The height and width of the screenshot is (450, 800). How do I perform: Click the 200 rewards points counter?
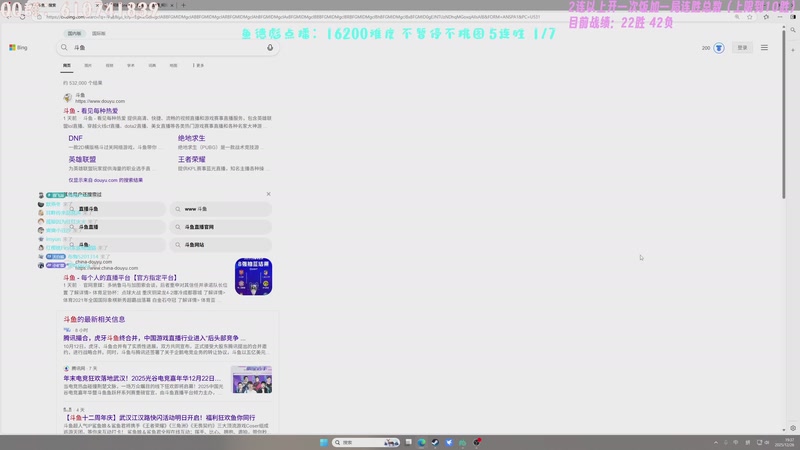(x=706, y=48)
